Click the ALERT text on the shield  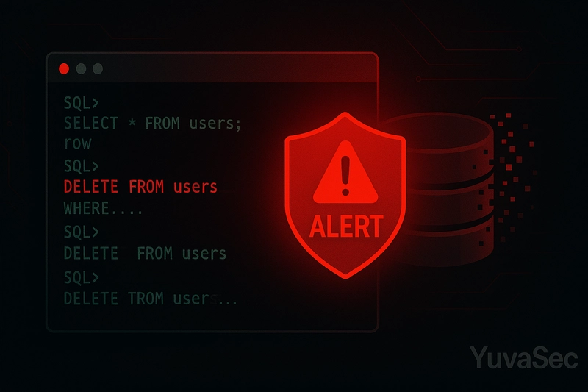[x=346, y=227]
